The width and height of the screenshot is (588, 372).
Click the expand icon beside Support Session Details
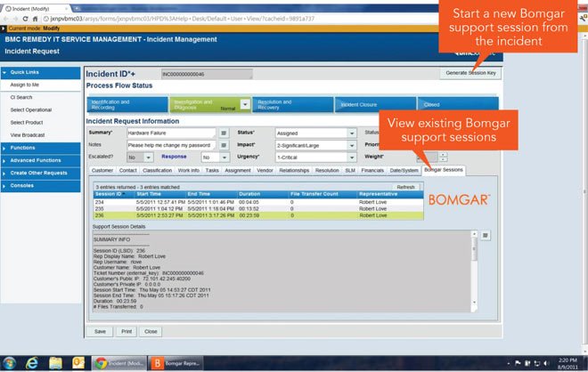click(485, 235)
